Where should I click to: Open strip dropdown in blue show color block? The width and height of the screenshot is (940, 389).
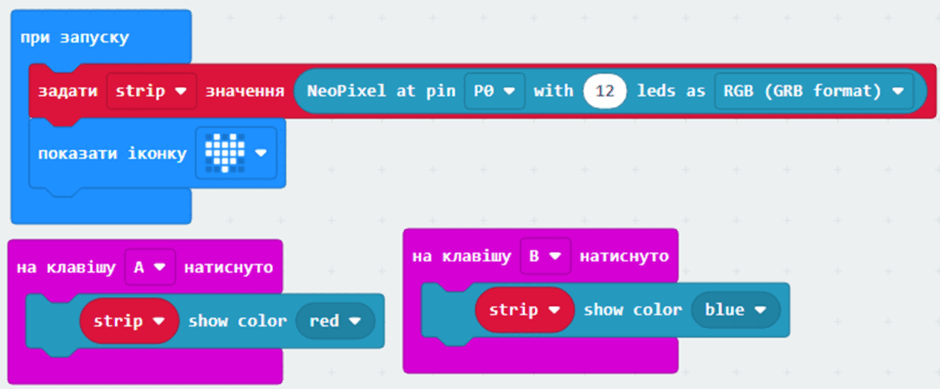click(525, 310)
